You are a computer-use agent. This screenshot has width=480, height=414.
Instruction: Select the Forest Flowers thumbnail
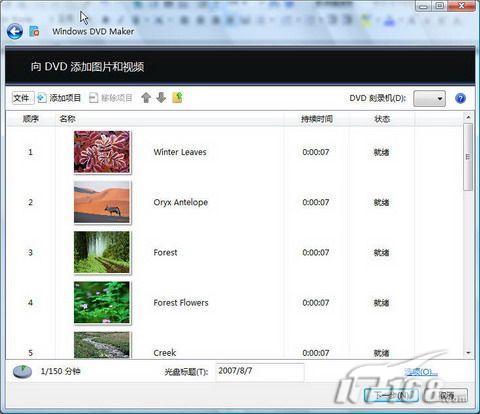tap(102, 303)
